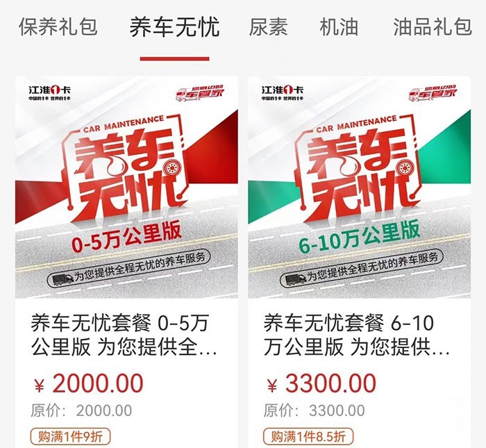Select the 养车无忧 tab
This screenshot has width=486, height=448.
click(x=174, y=26)
